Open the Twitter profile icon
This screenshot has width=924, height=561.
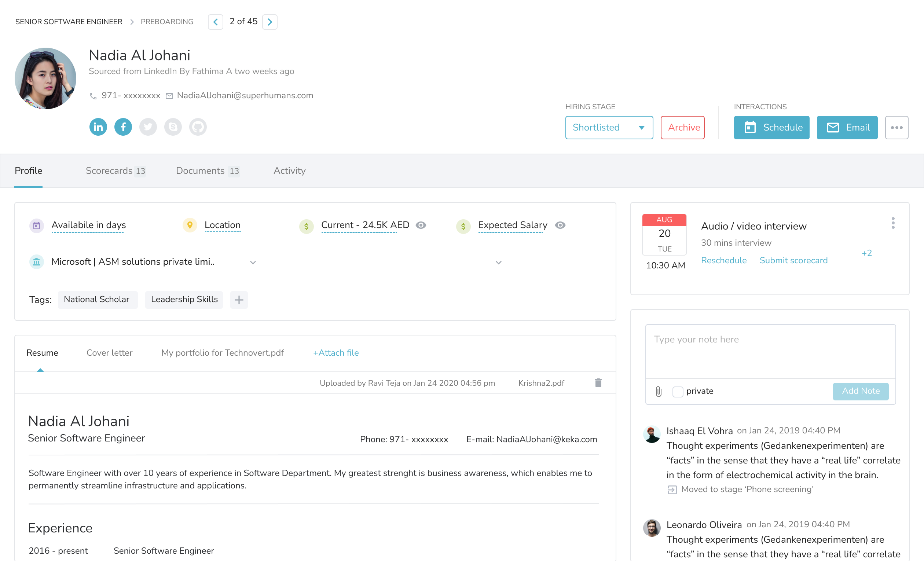click(x=148, y=127)
